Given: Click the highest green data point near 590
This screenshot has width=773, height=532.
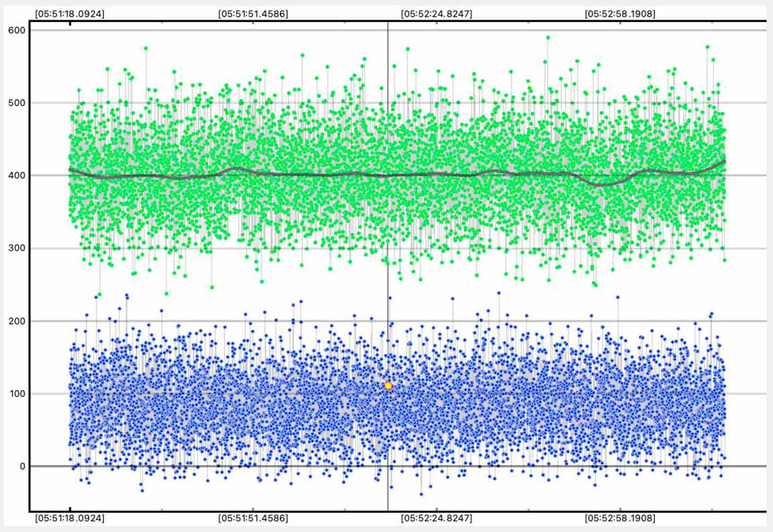Looking at the screenshot, I should (548, 38).
